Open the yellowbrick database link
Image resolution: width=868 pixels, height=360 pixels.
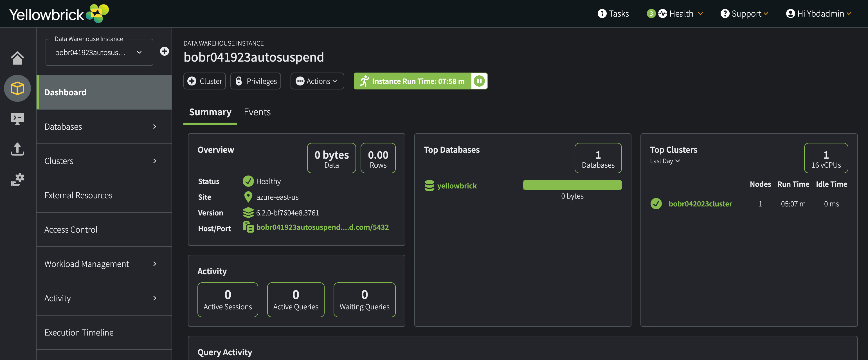point(457,186)
